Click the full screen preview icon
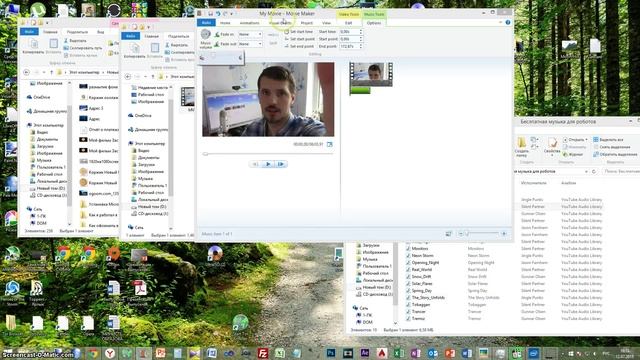The image size is (640, 360). point(329,144)
